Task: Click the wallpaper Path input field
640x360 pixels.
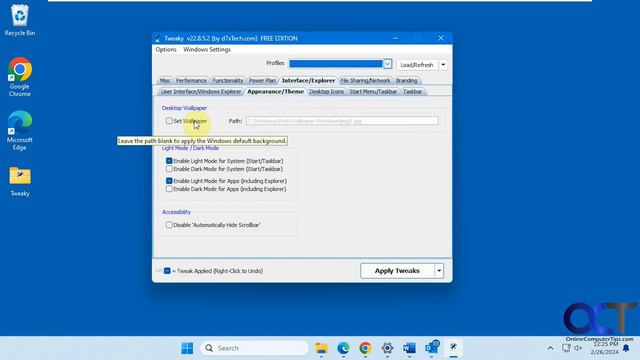Action: (342, 121)
